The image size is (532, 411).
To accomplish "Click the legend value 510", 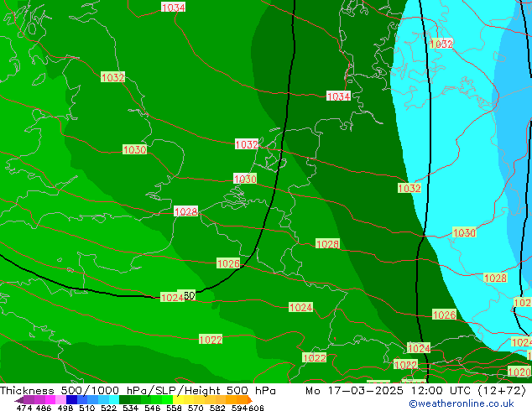I will tap(87, 408).
